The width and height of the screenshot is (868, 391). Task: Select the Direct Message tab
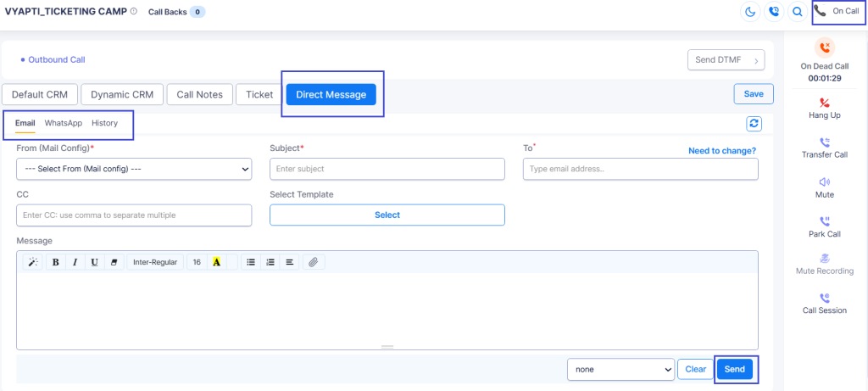pos(331,95)
